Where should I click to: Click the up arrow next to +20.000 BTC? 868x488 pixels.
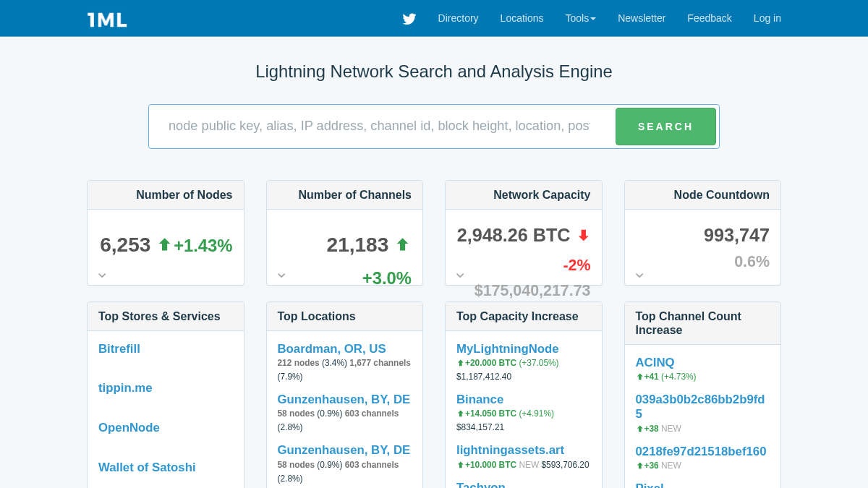pyautogui.click(x=460, y=364)
